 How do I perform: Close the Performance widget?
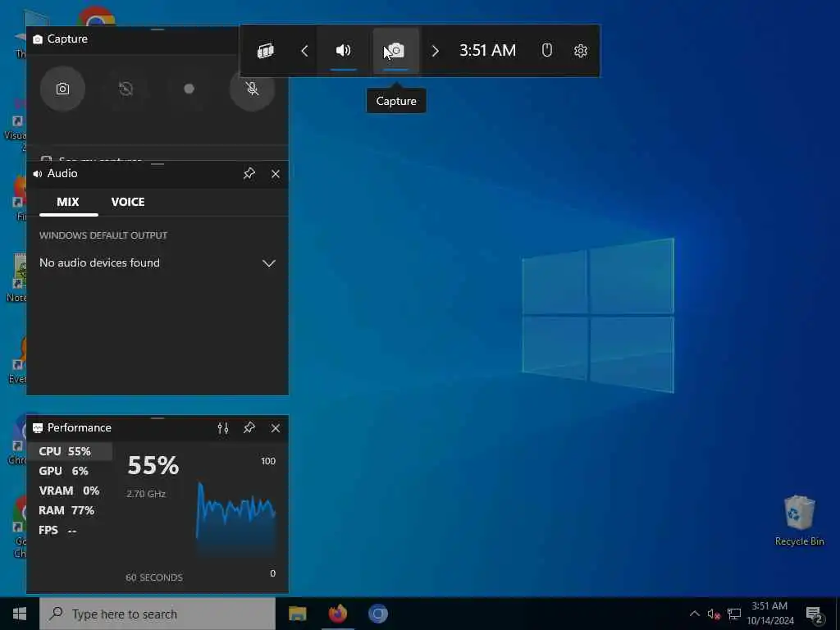point(276,428)
